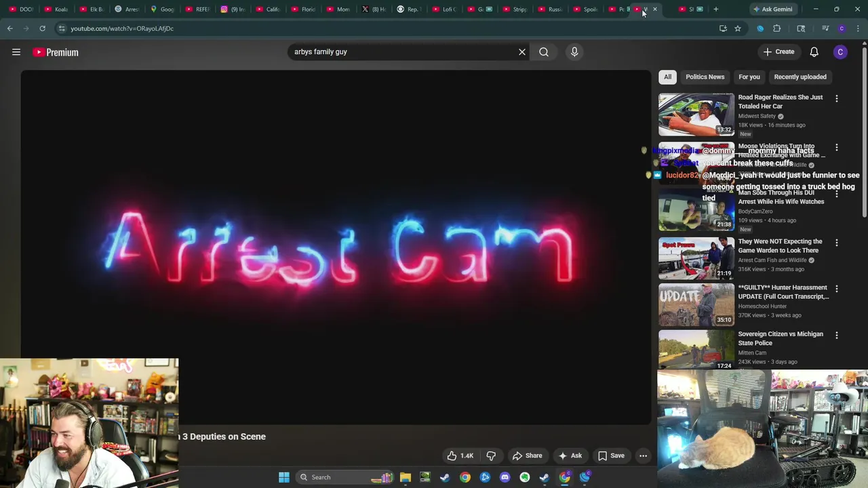
Task: Click the Arrest Cam video player
Action: (336, 247)
